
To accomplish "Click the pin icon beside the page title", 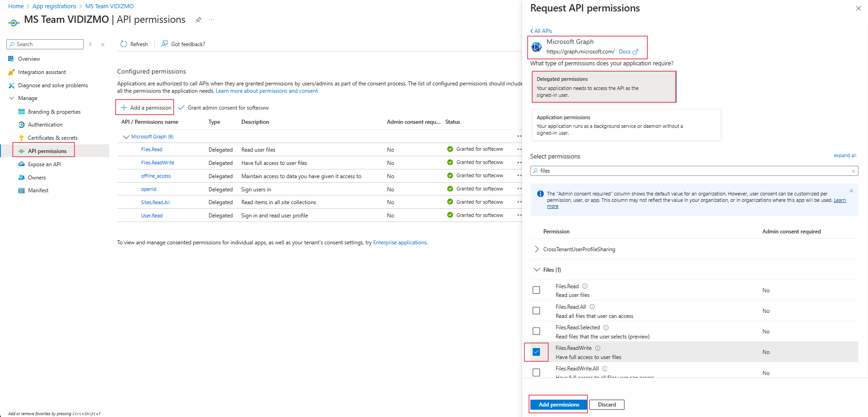I will click(198, 20).
